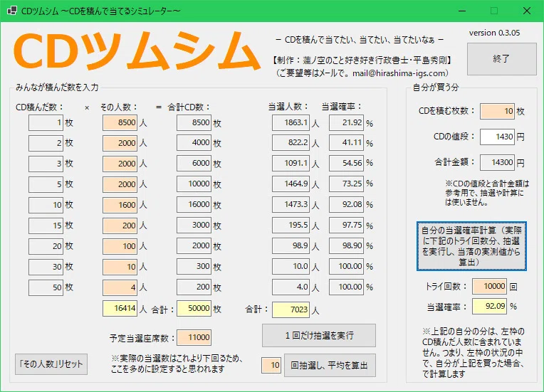Click the 自分が買う分 group label
Image resolution: width=544 pixels, height=392 pixels.
(x=435, y=88)
